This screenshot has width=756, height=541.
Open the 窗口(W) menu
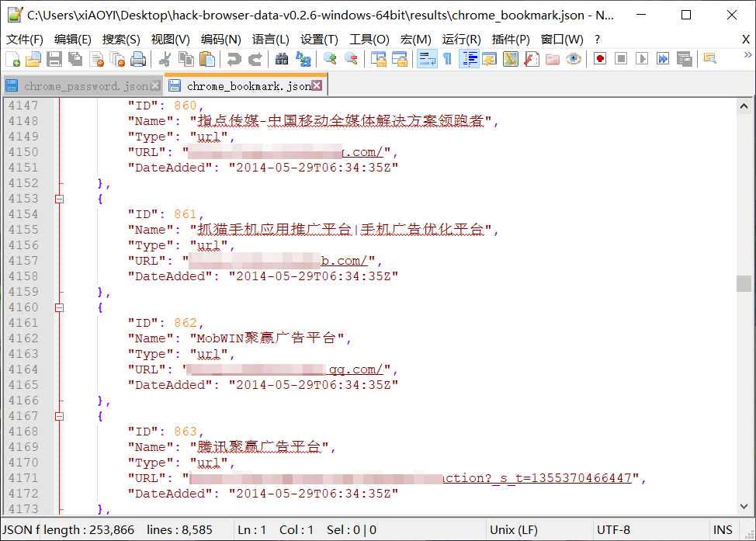(562, 40)
